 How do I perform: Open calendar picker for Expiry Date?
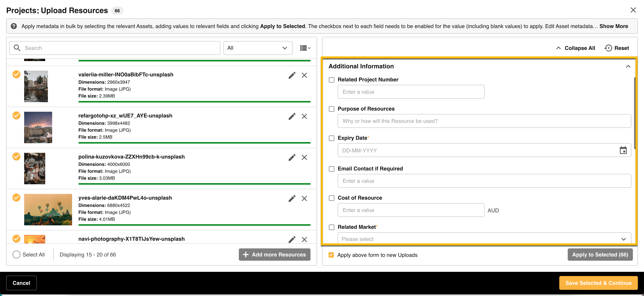(x=623, y=150)
